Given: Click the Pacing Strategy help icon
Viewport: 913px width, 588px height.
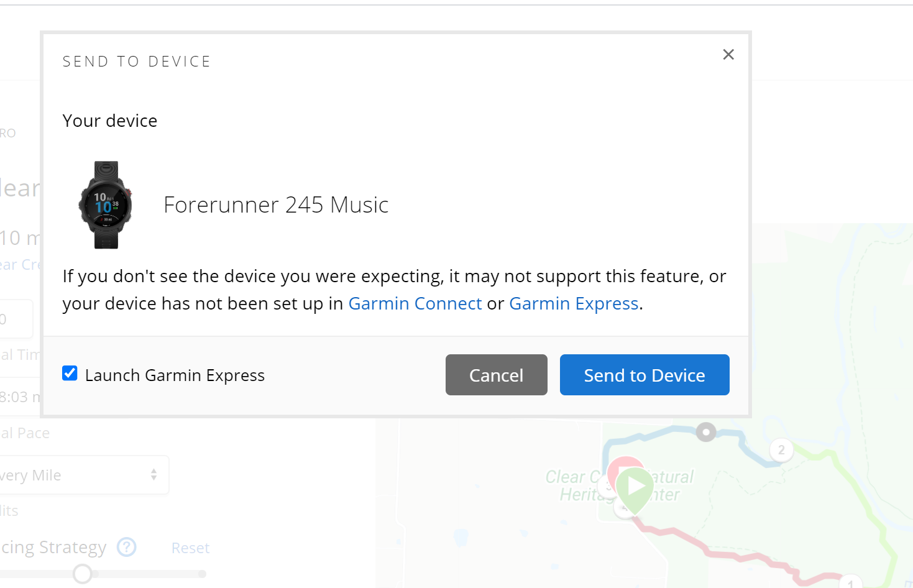Looking at the screenshot, I should (x=127, y=547).
